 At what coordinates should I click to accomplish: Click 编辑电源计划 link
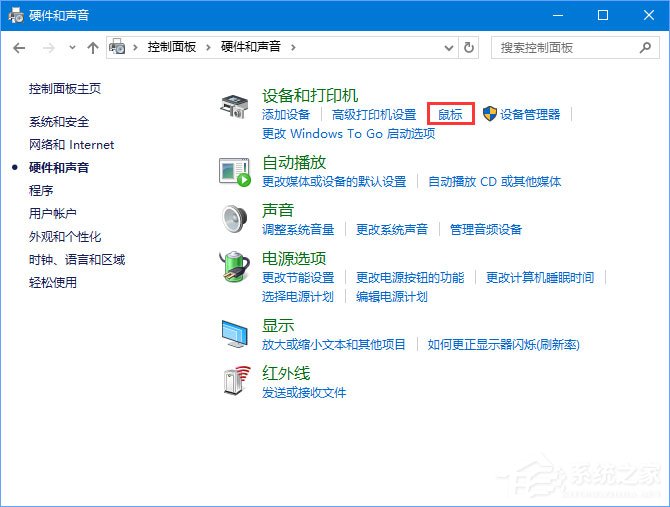pyautogui.click(x=392, y=297)
